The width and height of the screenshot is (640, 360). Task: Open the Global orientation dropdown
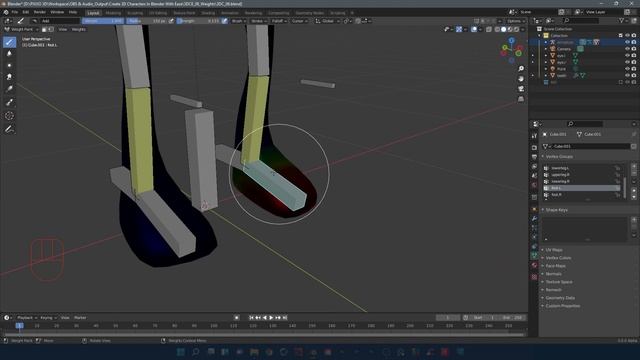click(328, 21)
